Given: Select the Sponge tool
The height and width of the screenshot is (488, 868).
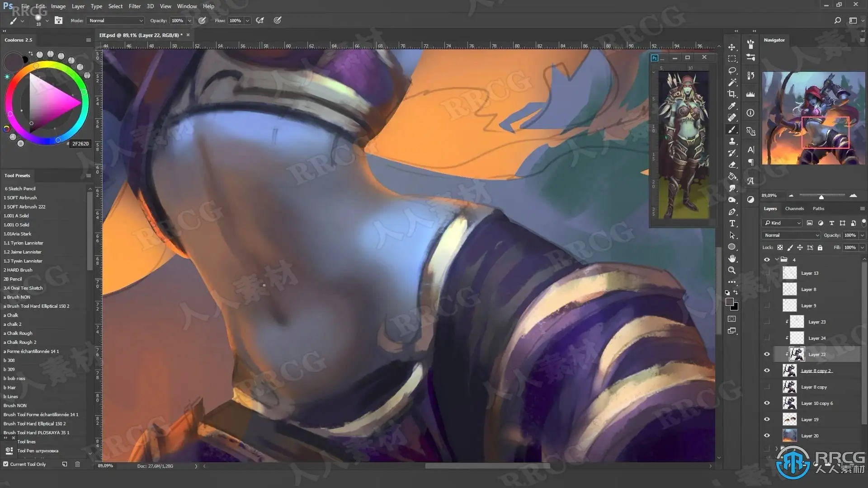Looking at the screenshot, I should tap(732, 200).
